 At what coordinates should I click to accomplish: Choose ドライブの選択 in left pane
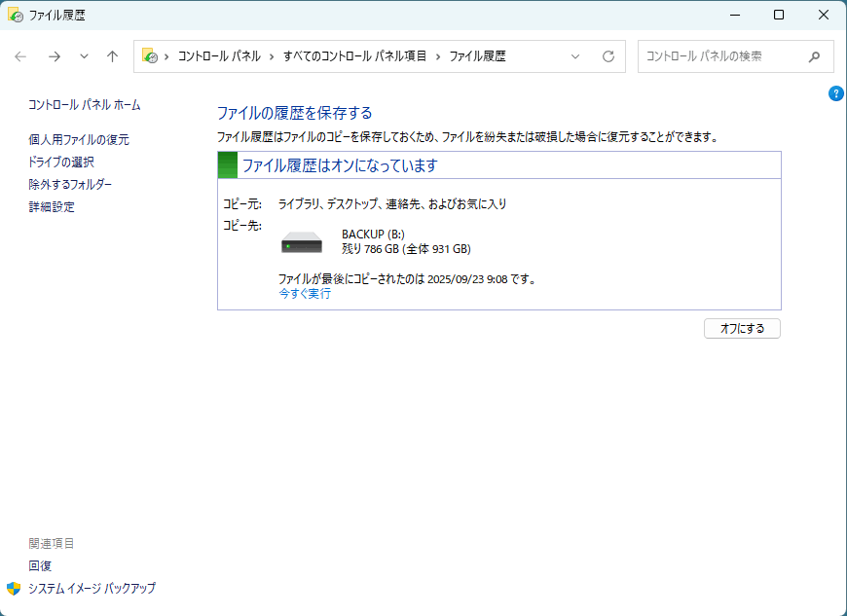click(61, 162)
